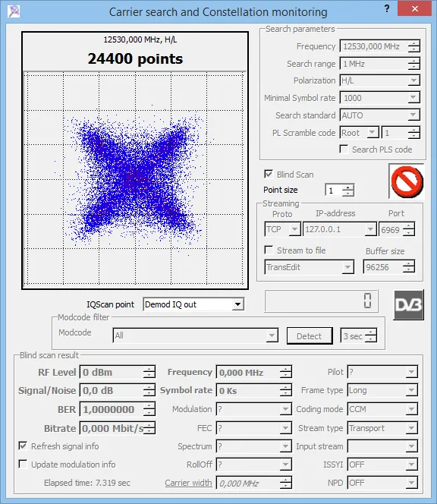Click the help question mark icon
Viewport: 437px width, 504px height.
coord(387,8)
